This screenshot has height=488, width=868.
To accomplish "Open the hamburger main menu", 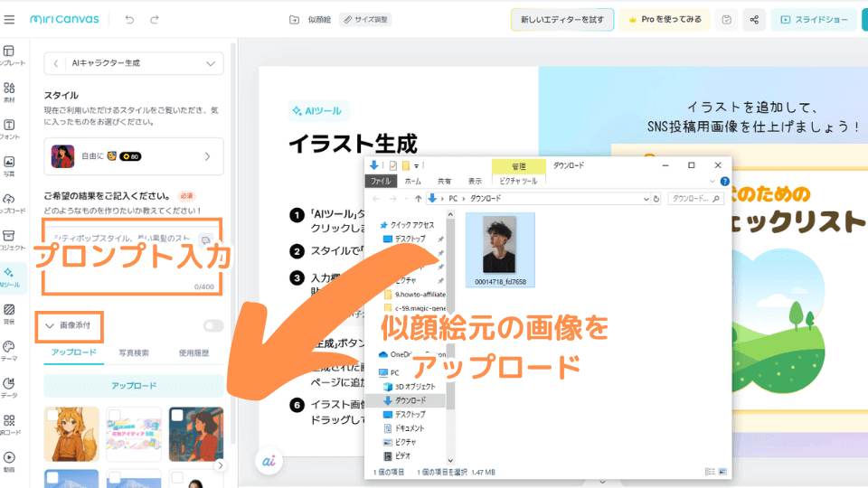I will coord(9,19).
